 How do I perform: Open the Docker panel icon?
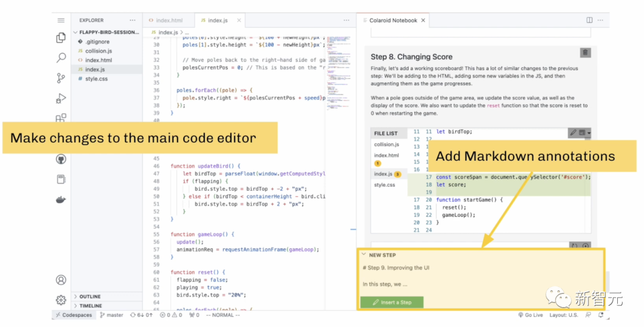(61, 200)
